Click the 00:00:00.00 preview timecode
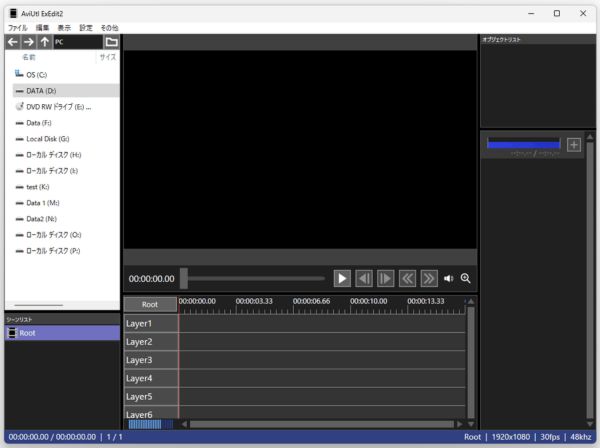This screenshot has height=448, width=600. coord(152,279)
